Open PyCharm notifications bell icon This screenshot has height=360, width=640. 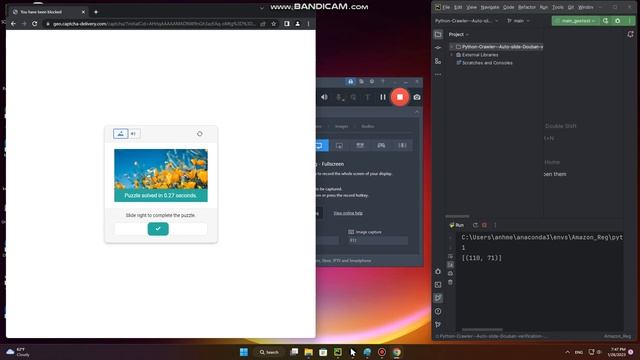pyautogui.click(x=631, y=34)
